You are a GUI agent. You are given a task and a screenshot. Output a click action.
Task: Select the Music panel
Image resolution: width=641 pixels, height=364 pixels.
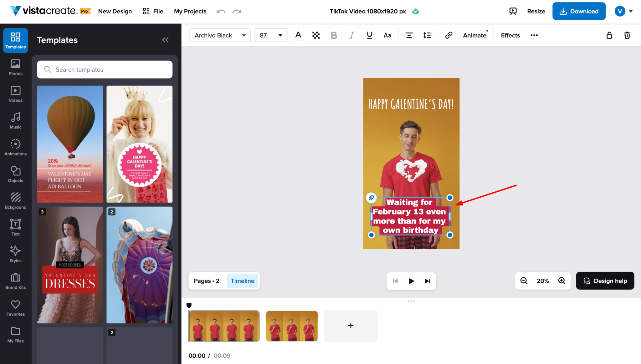pyautogui.click(x=15, y=120)
